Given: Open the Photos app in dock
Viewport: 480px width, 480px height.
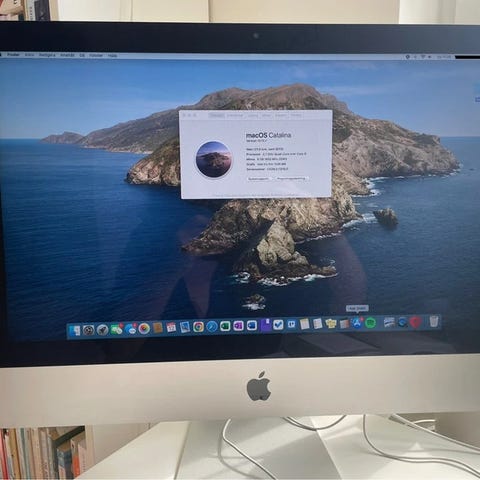Looking at the screenshot, I should [x=144, y=329].
